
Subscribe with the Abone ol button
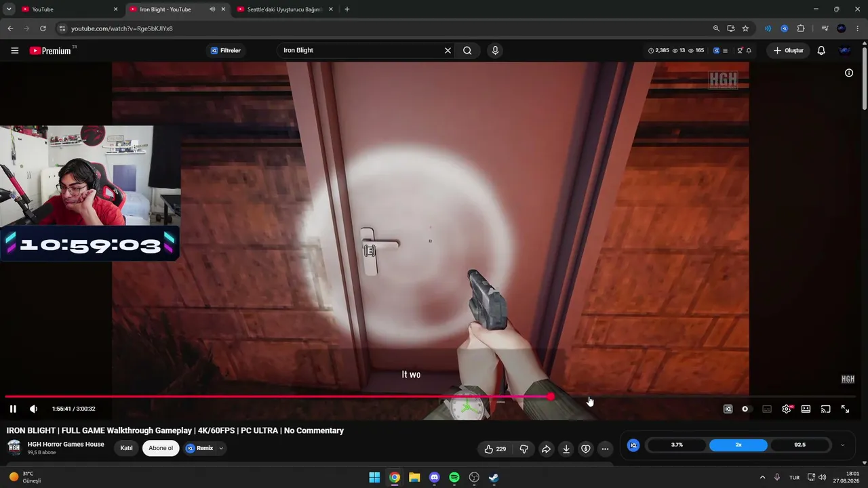161,448
